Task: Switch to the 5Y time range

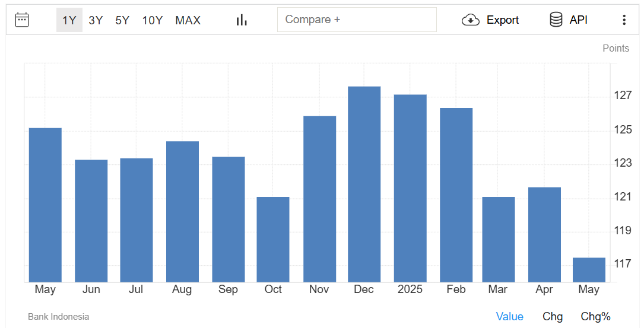Action: click(x=122, y=20)
